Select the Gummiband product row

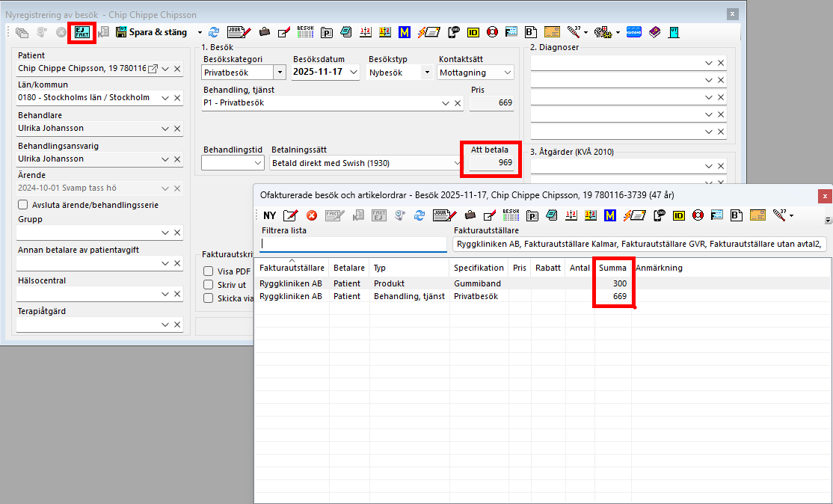[476, 283]
